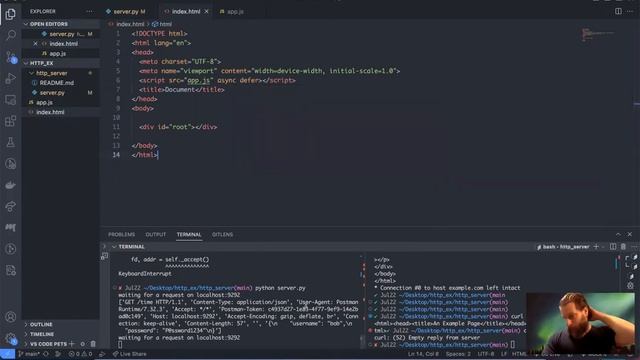Open the Accounts icon in the activity bar
Viewport: 640px width, 360px height.
tap(11, 317)
